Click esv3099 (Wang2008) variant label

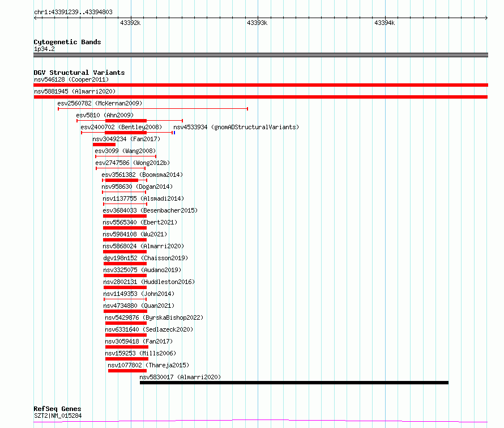(125, 151)
